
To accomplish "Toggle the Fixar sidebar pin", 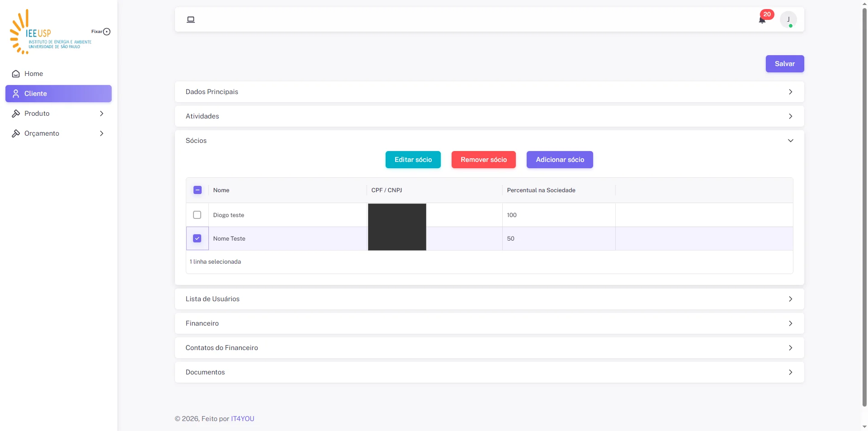I will (x=107, y=32).
